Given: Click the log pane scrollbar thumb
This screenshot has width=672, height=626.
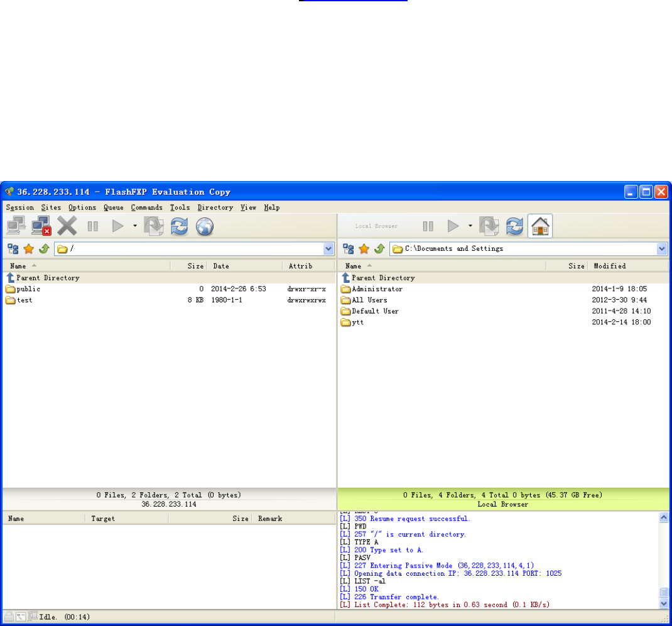Looking at the screenshot, I should coord(663,592).
